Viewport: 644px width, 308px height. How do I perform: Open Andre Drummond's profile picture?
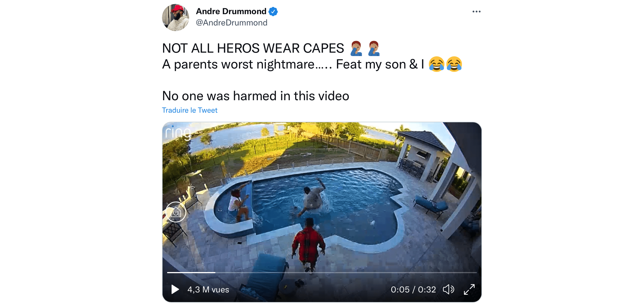pos(176,17)
